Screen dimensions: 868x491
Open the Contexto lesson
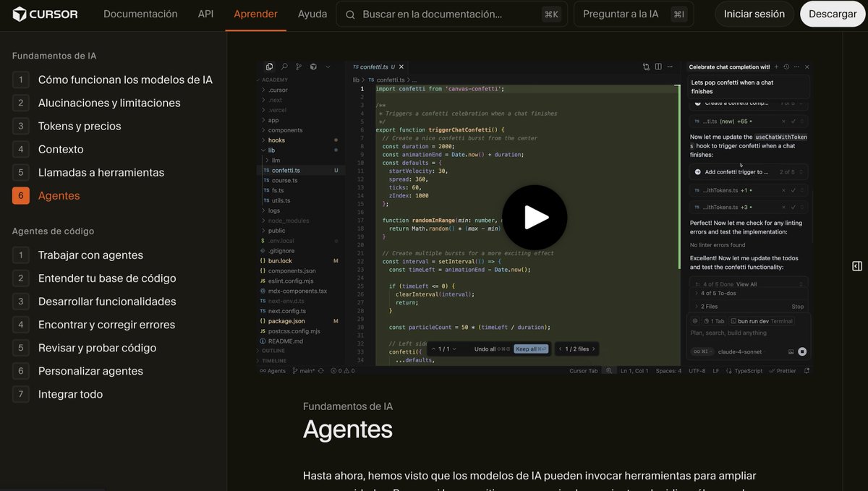[48, 149]
